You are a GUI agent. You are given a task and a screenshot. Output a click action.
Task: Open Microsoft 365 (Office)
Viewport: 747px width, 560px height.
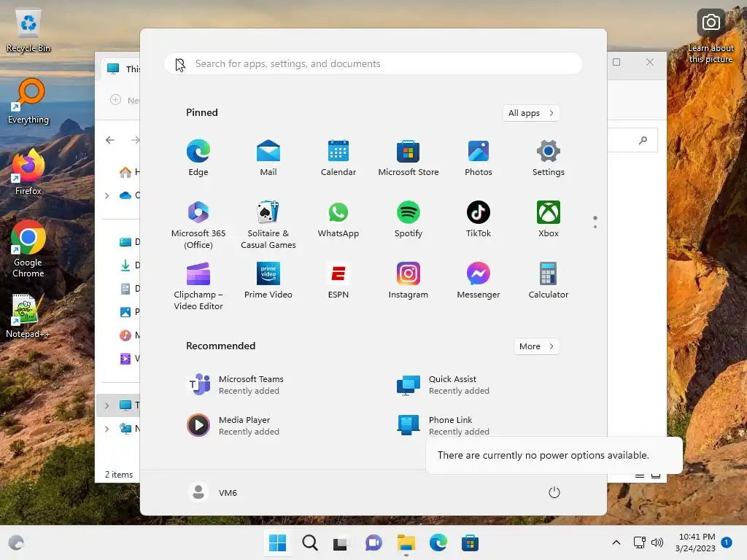[x=198, y=225]
